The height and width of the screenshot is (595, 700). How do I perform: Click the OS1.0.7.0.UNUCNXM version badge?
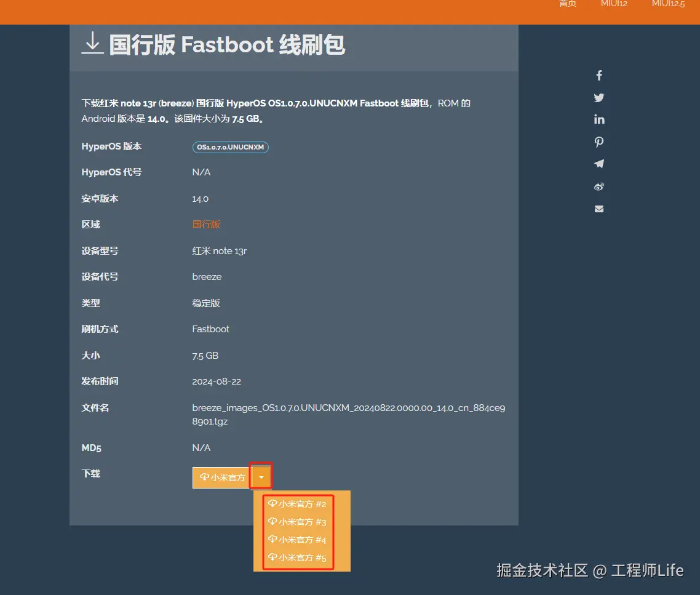(x=230, y=147)
